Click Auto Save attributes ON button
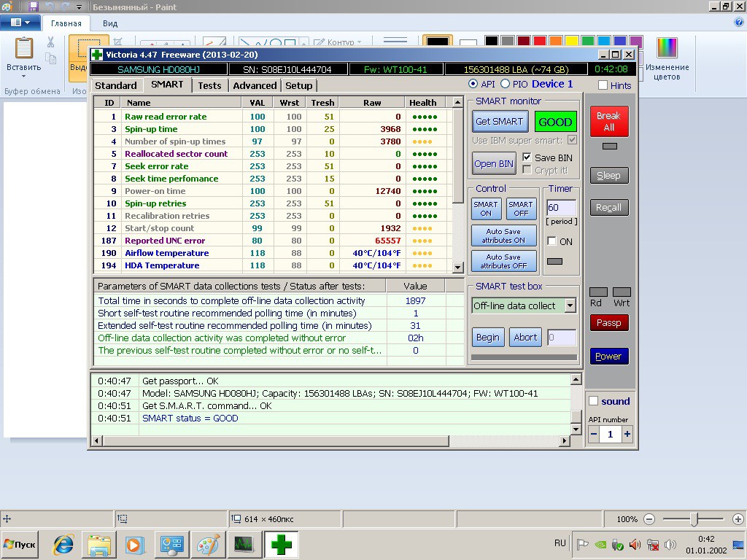The image size is (747, 560). click(503, 236)
